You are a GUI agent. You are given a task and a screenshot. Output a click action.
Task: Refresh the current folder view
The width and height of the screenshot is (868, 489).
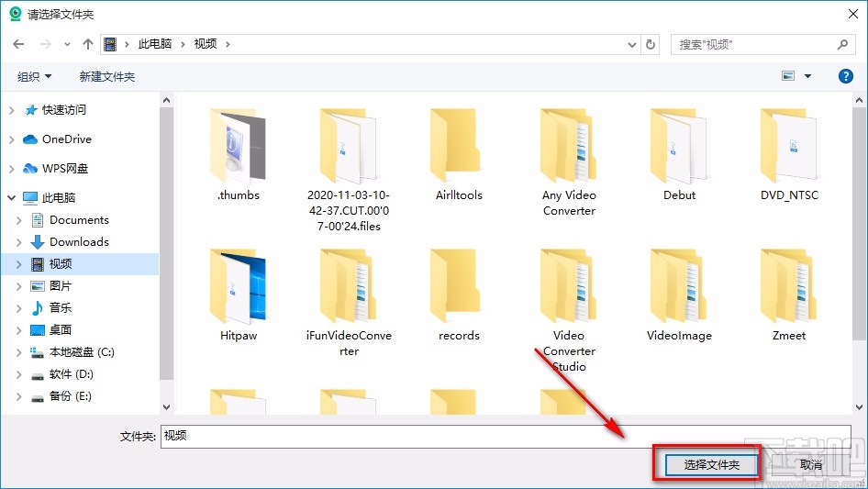(x=651, y=44)
